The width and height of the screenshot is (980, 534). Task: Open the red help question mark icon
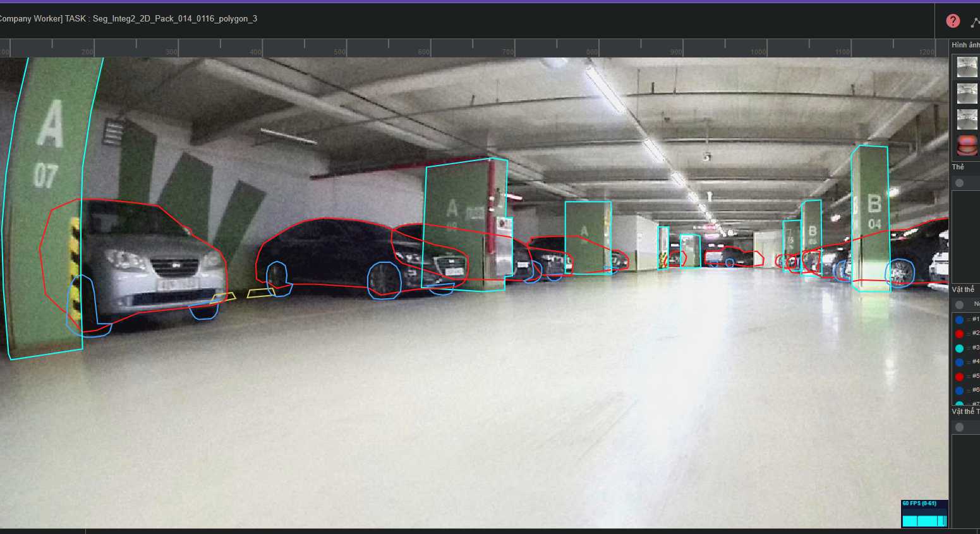click(953, 21)
